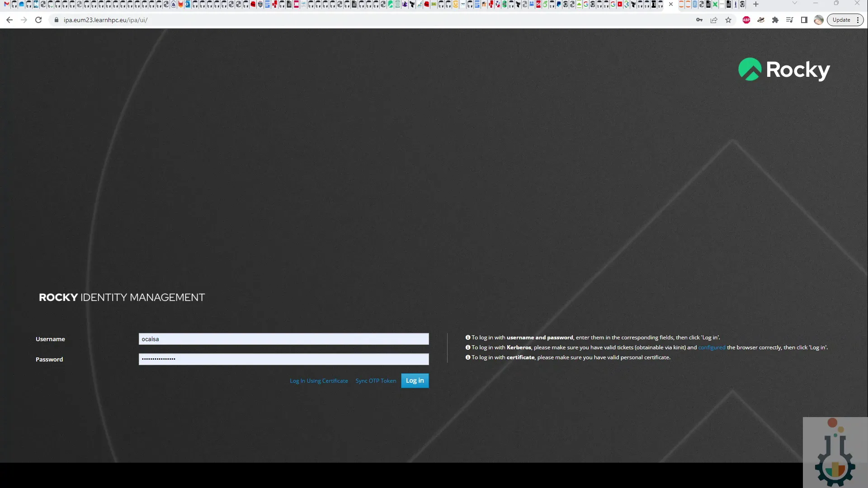Click into the Password field
The height and width of the screenshot is (488, 868).
tap(283, 359)
